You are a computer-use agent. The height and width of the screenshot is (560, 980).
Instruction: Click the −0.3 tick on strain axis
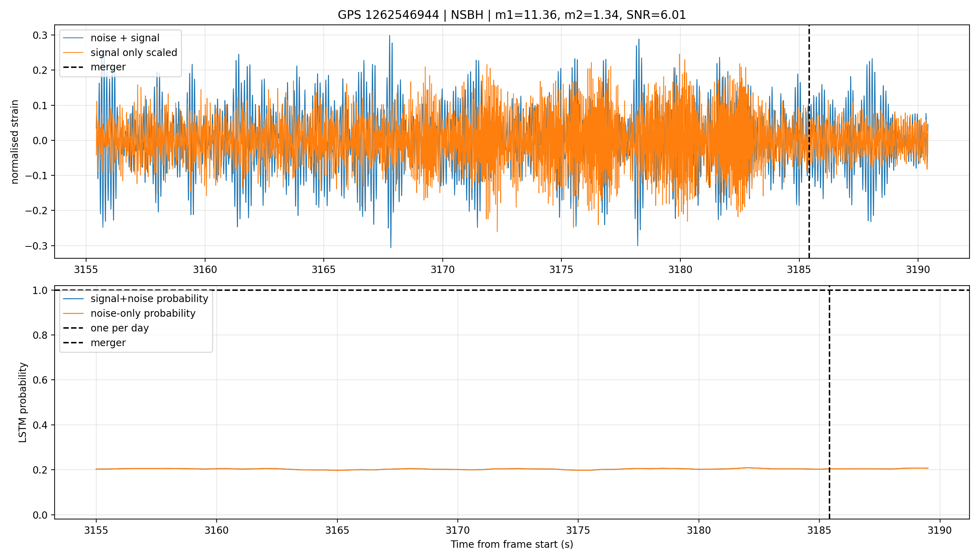36,246
